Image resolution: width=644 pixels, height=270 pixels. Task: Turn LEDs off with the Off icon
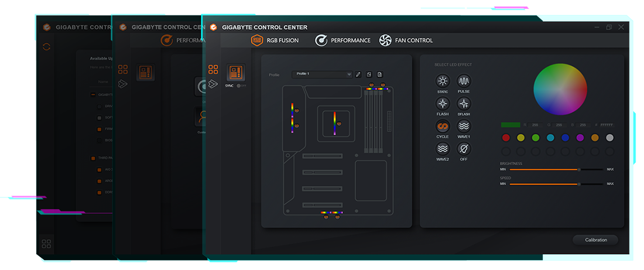pyautogui.click(x=464, y=149)
